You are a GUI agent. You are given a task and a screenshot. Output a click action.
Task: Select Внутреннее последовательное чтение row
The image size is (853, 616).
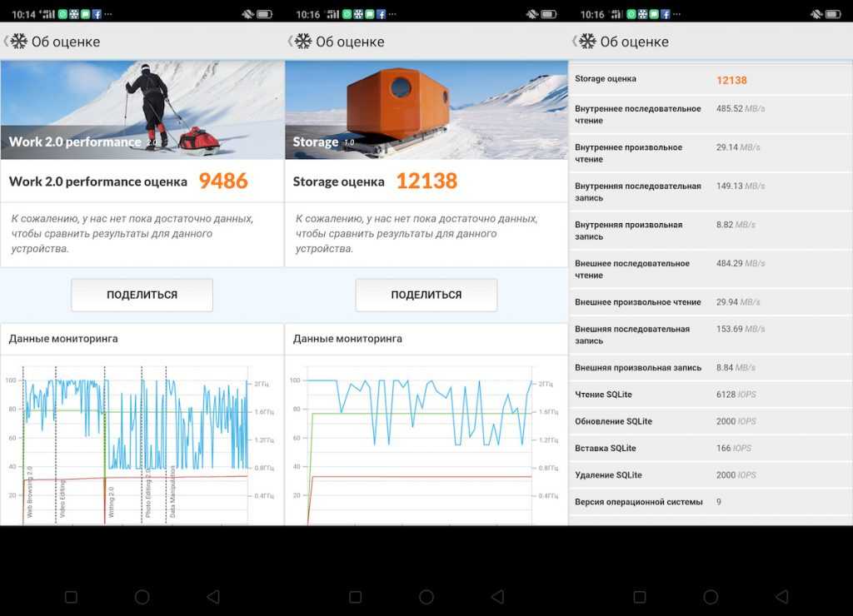(711, 114)
